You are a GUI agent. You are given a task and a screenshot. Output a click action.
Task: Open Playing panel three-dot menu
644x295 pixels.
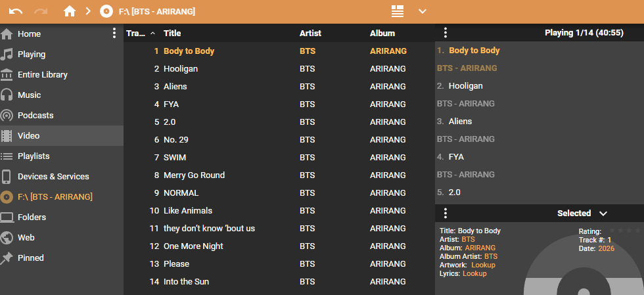(446, 33)
